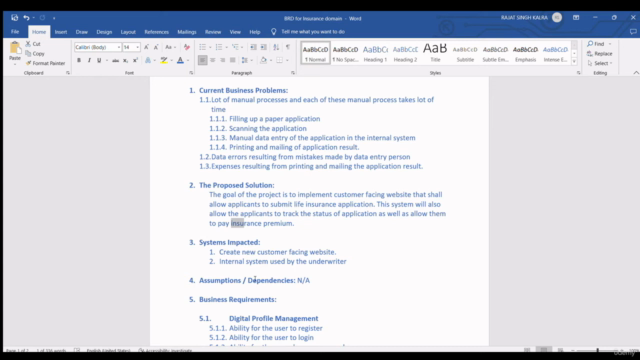Viewport: 640px width, 360px height.
Task: Open the Mailings tab
Action: tap(187, 32)
